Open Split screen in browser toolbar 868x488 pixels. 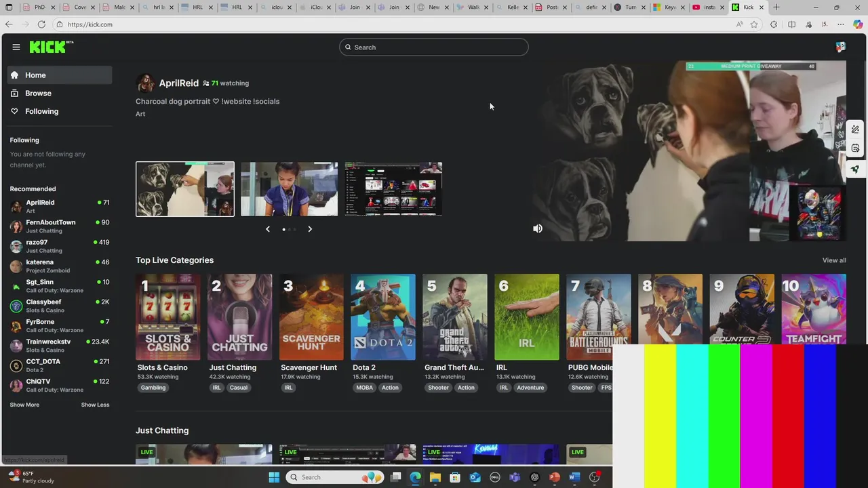pyautogui.click(x=791, y=24)
